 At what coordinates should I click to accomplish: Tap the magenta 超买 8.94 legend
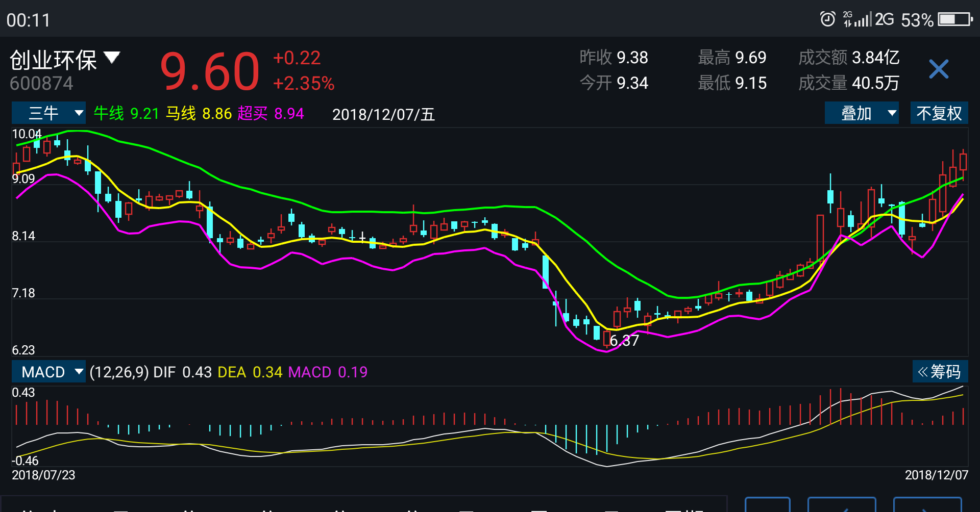[x=271, y=113]
